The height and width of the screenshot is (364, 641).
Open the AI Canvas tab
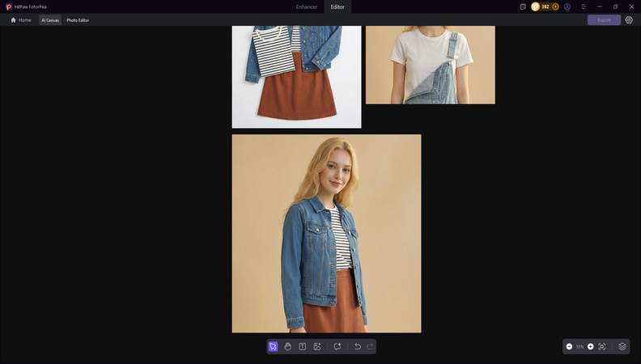pyautogui.click(x=50, y=20)
